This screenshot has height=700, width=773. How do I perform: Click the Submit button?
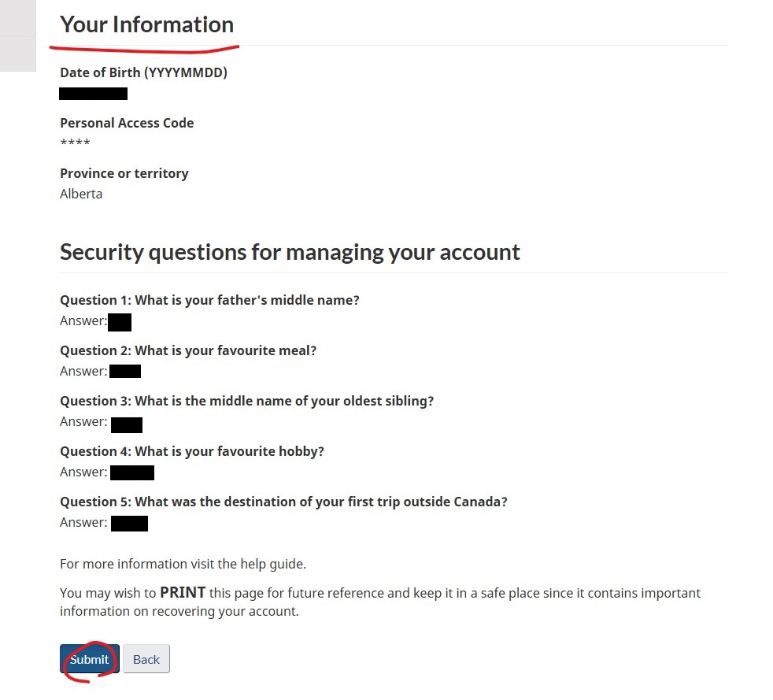(89, 658)
